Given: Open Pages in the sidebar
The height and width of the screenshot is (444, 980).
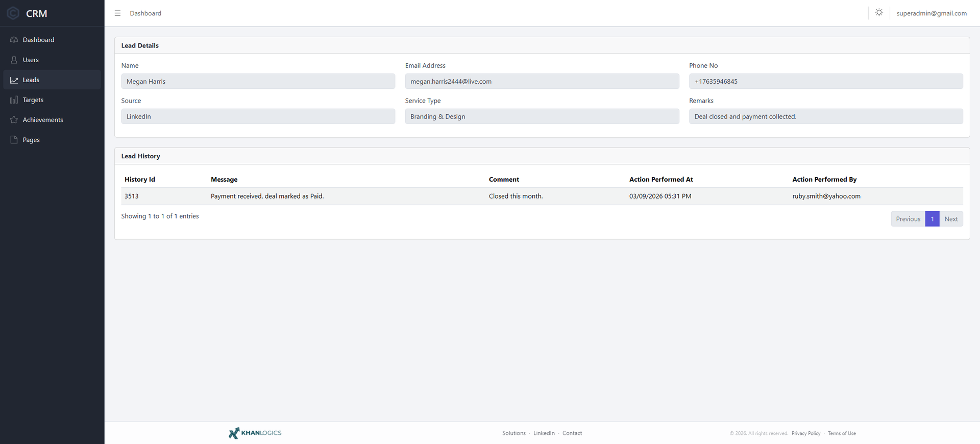Looking at the screenshot, I should point(52,139).
